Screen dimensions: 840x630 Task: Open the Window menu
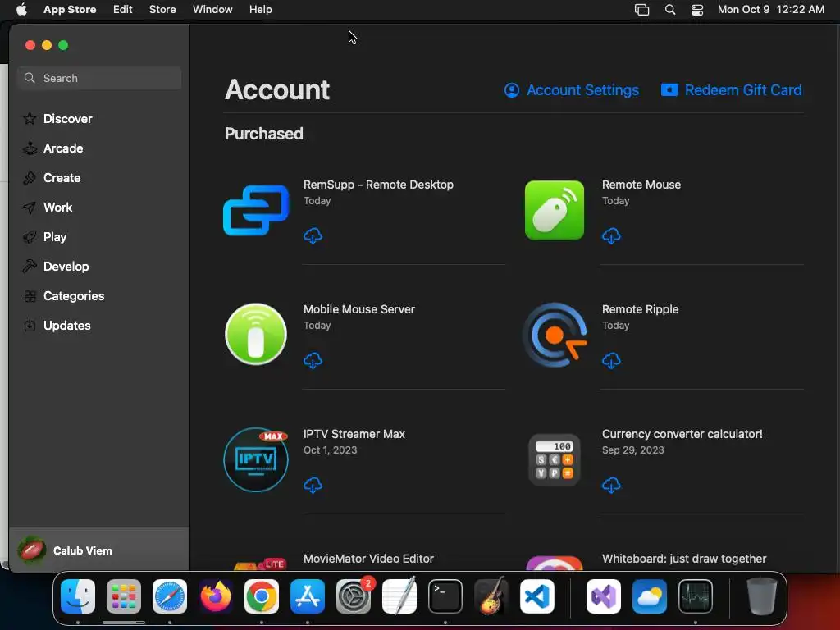[212, 10]
